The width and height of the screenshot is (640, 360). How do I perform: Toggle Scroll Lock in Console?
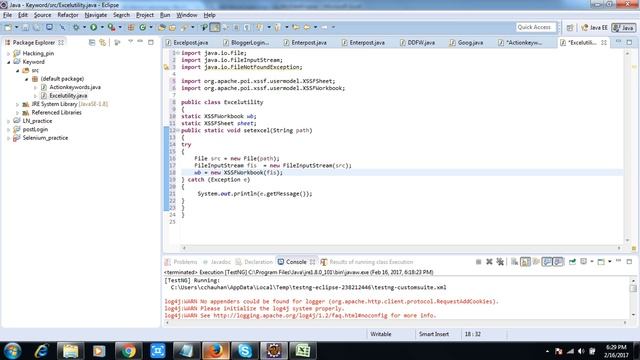click(x=525, y=262)
